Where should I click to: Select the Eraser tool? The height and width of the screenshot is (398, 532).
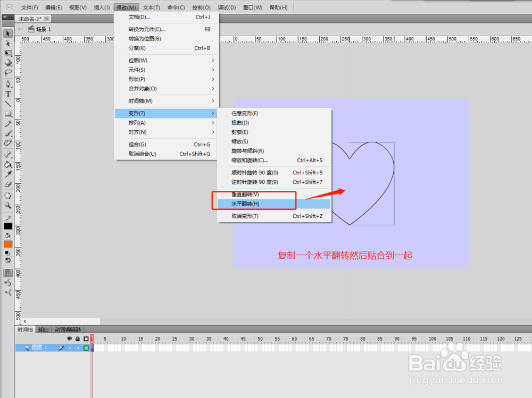pyautogui.click(x=8, y=184)
